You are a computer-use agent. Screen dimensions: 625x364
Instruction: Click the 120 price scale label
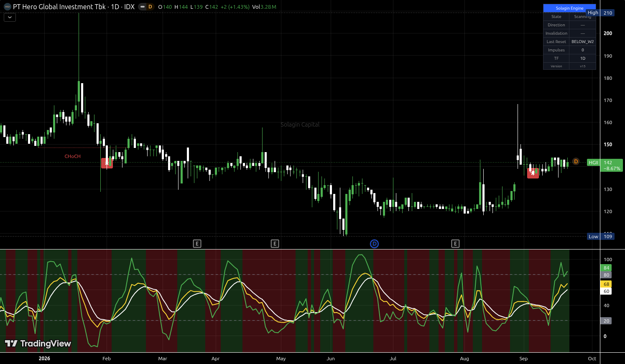[608, 211]
